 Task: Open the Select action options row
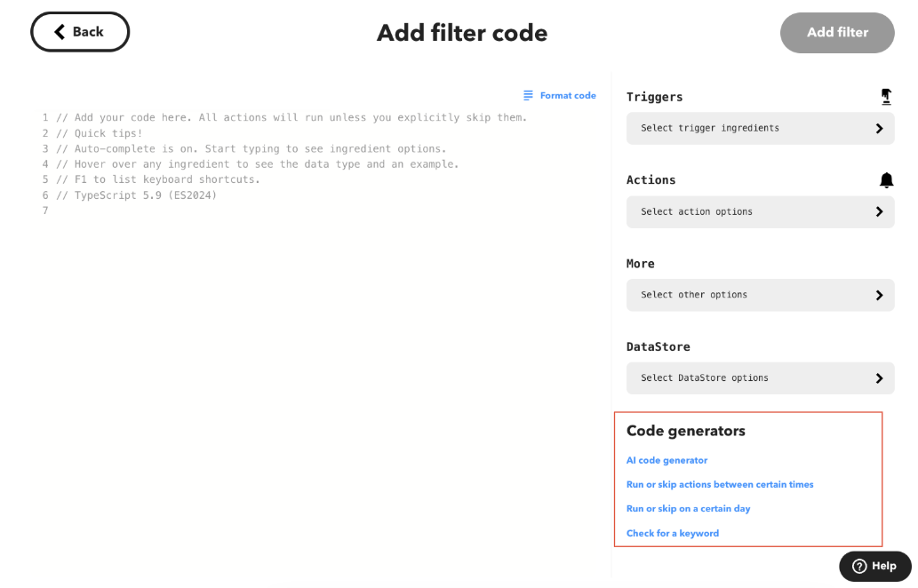[760, 211]
